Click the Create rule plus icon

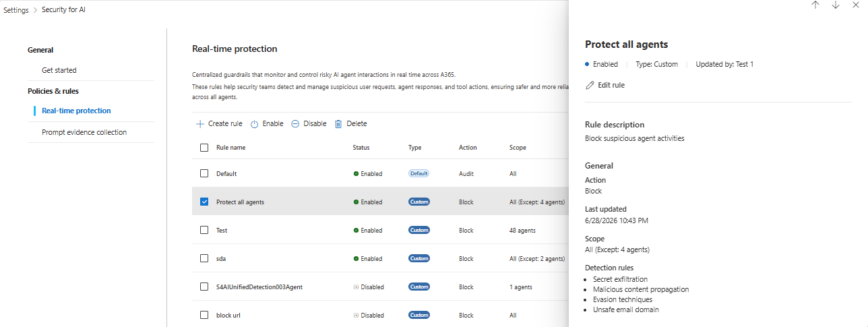click(x=200, y=124)
